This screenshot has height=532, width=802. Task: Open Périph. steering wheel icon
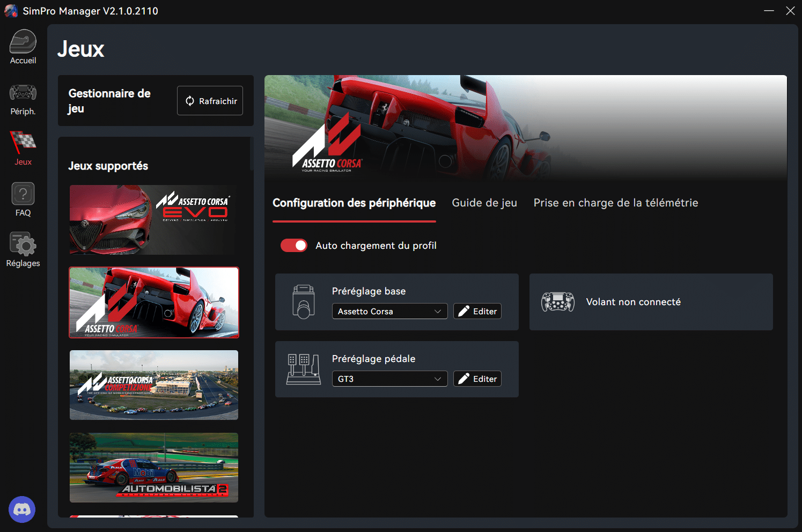23,93
